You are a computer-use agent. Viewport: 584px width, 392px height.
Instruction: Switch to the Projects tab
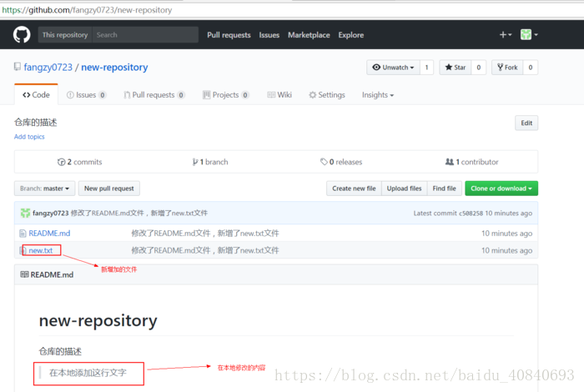click(x=226, y=95)
